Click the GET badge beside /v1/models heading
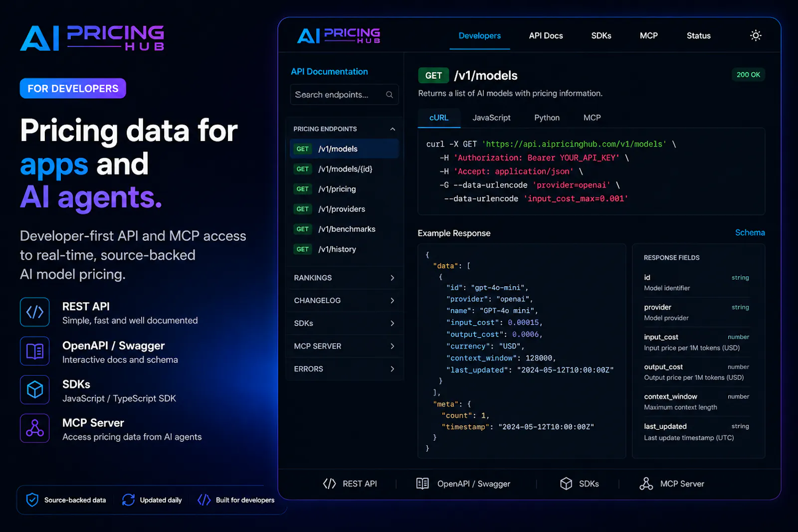This screenshot has height=532, width=798. click(433, 76)
